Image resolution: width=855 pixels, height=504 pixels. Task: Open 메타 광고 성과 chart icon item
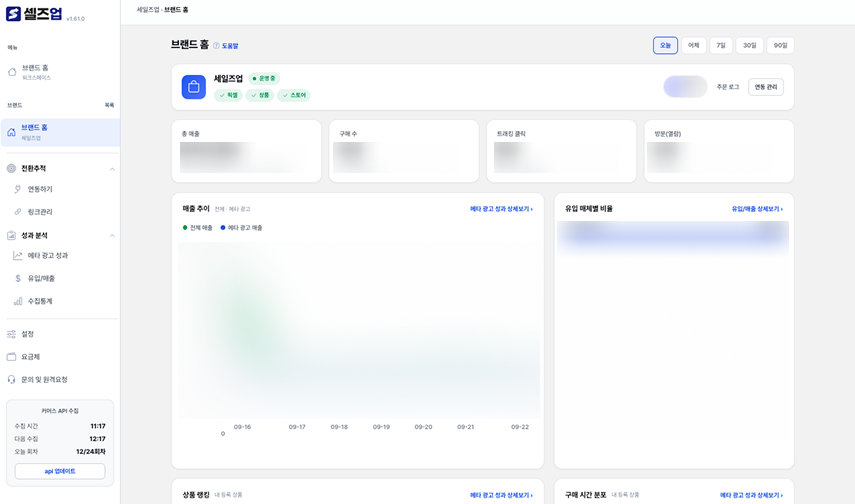17,255
